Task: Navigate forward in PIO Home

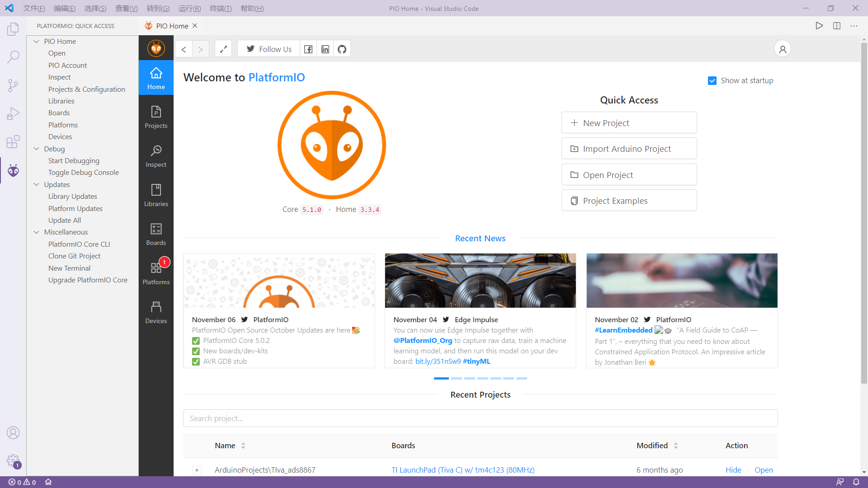Action: point(201,49)
